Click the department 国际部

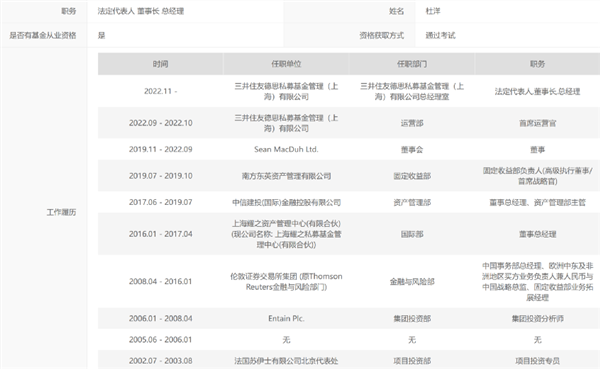(412, 234)
